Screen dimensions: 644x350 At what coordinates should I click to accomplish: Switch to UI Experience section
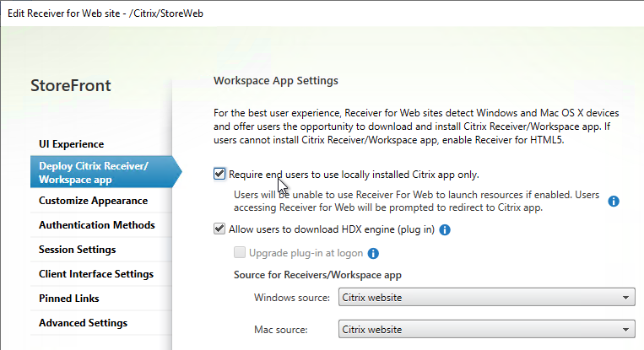point(72,144)
